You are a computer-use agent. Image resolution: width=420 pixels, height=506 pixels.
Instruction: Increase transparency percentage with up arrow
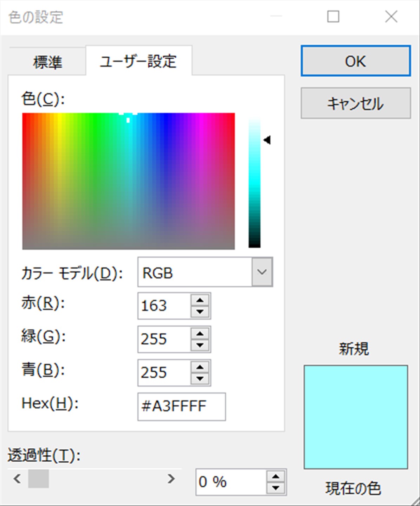276,476
